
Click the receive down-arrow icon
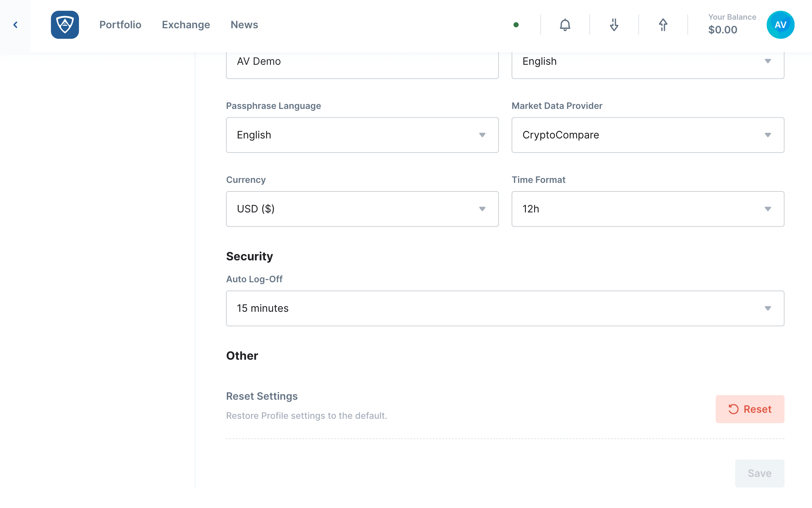coord(614,25)
